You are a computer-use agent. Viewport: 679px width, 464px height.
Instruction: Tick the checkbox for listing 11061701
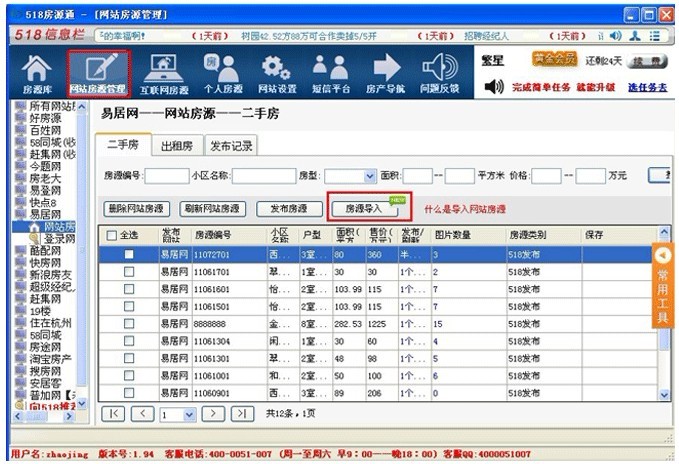click(129, 272)
